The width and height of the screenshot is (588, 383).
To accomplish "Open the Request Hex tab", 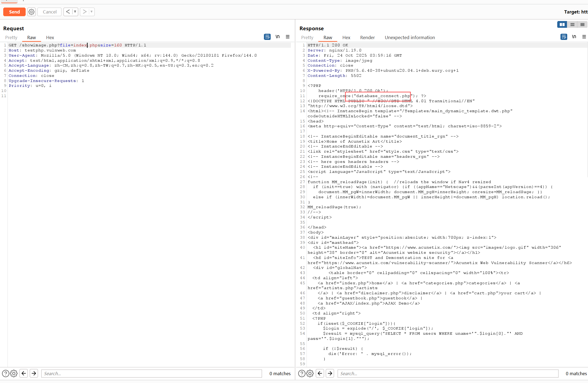I will tap(50, 37).
